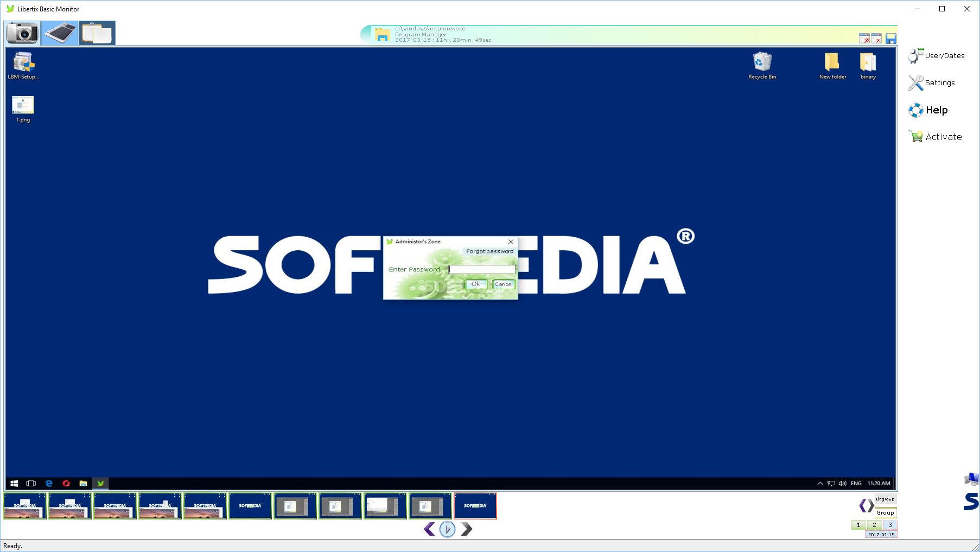
Task: Select the thumbnail showing a white window at left
Action: pos(385,506)
